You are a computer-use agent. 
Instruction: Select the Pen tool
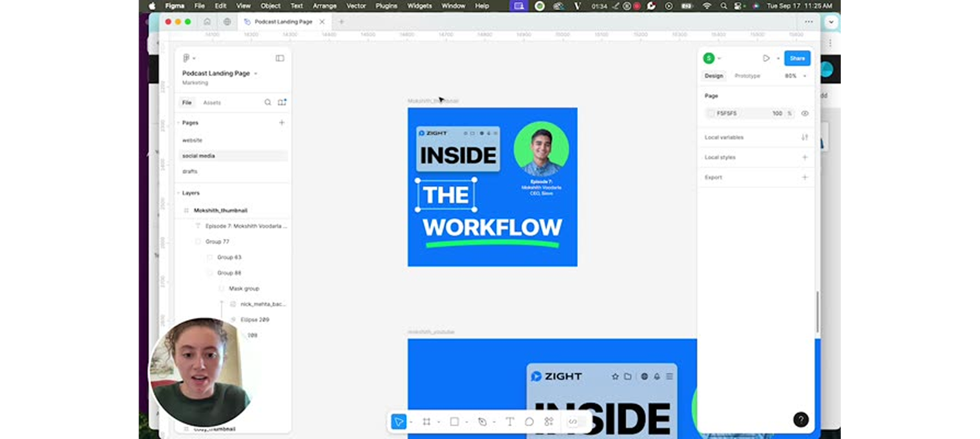click(482, 422)
